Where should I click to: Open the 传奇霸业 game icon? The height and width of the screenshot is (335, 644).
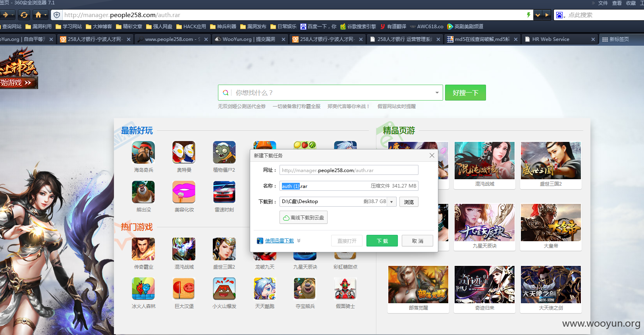click(143, 249)
